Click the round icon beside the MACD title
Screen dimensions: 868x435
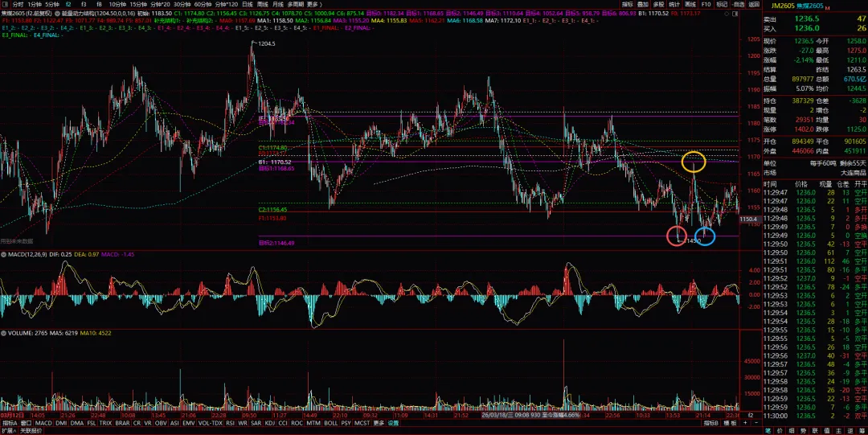click(x=3, y=254)
